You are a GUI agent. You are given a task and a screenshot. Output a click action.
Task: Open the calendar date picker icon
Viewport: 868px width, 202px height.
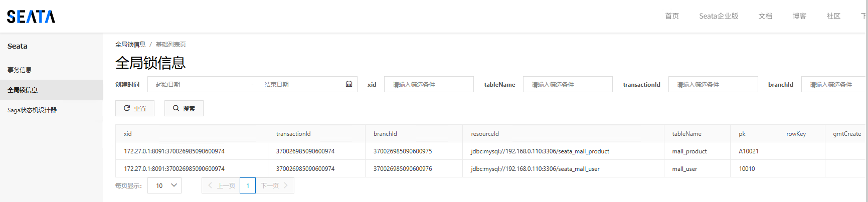[x=349, y=84]
